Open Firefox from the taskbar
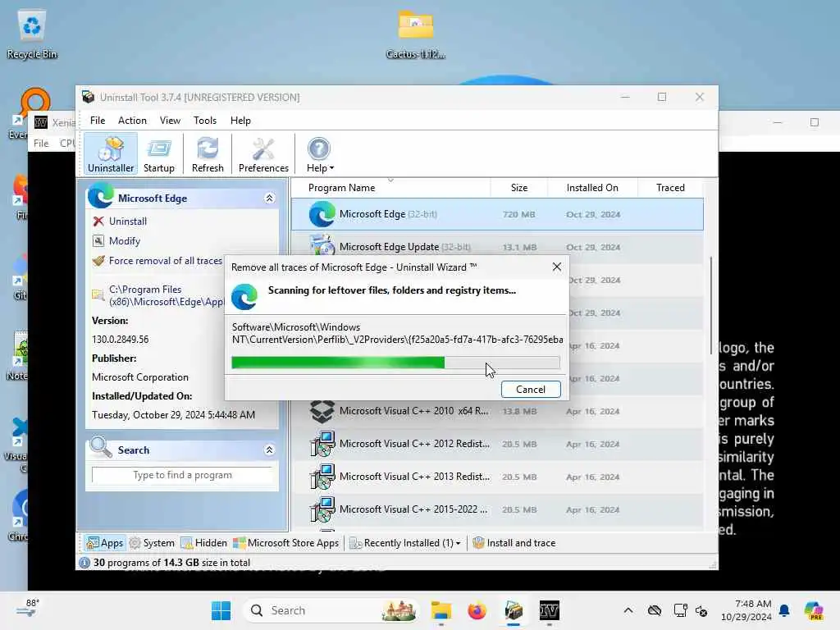 [477, 610]
